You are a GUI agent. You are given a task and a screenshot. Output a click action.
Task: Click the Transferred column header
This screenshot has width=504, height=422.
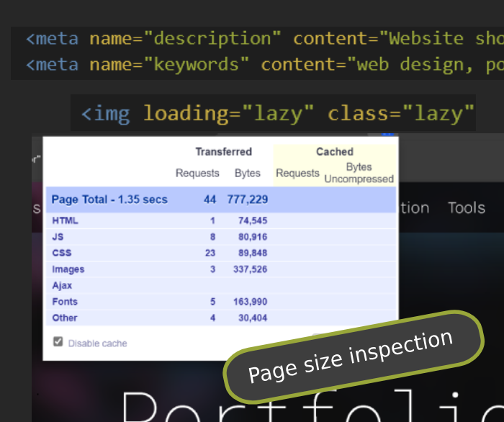(223, 152)
